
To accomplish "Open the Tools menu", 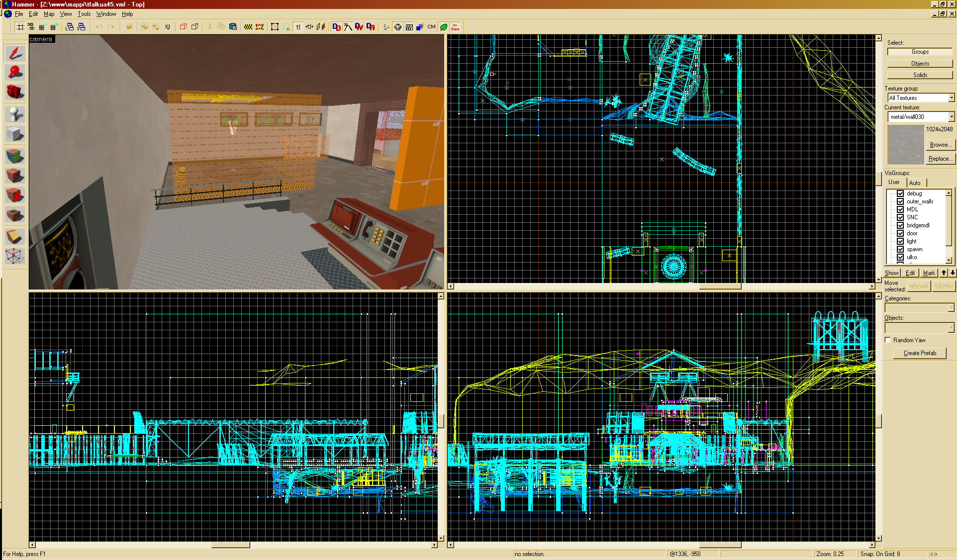I will tap(84, 14).
